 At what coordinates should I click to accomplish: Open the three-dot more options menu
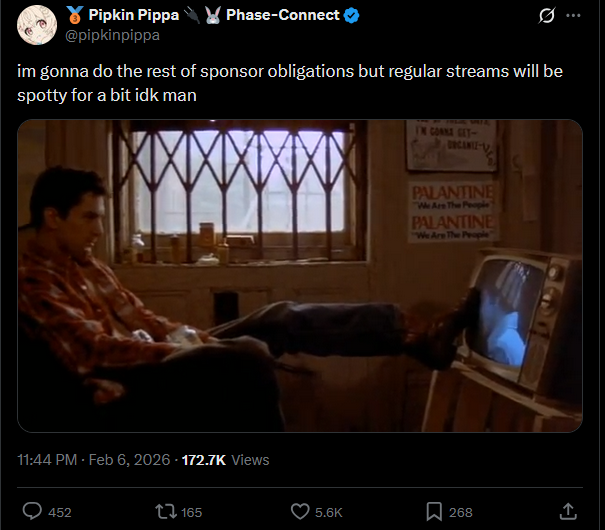(x=573, y=15)
